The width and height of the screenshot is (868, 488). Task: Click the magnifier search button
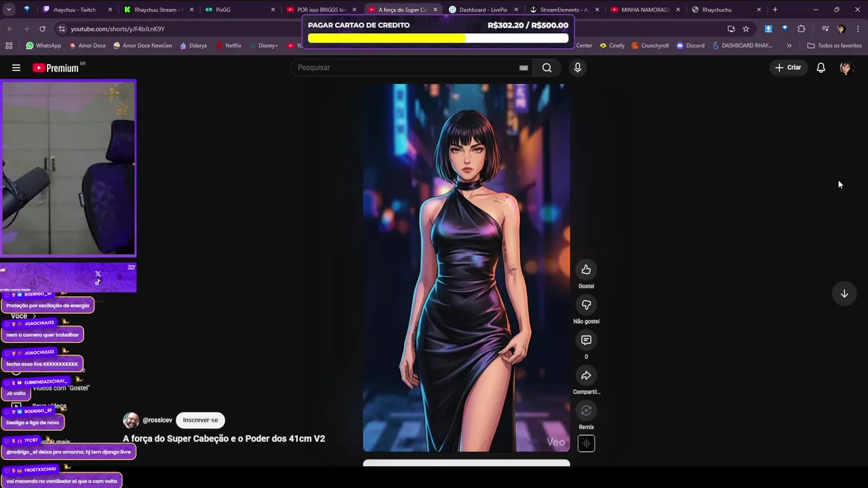pyautogui.click(x=547, y=68)
